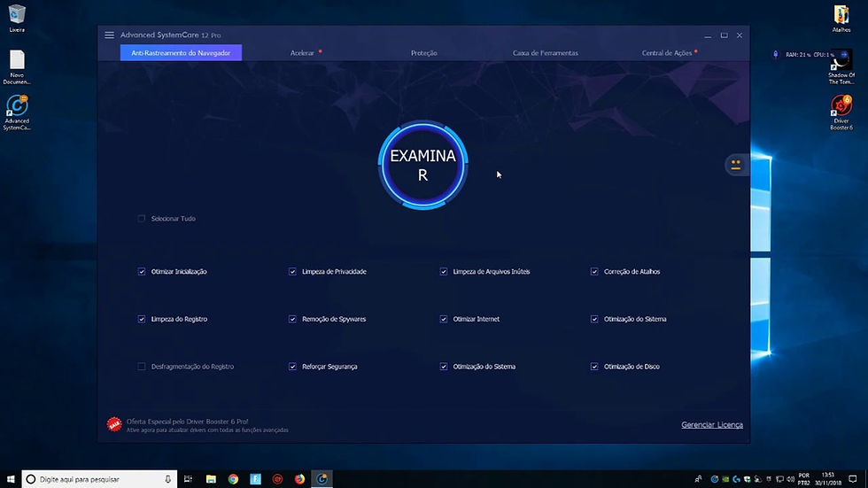Image resolution: width=868 pixels, height=488 pixels.
Task: Launch Google Chrome from the taskbar
Action: click(x=233, y=479)
